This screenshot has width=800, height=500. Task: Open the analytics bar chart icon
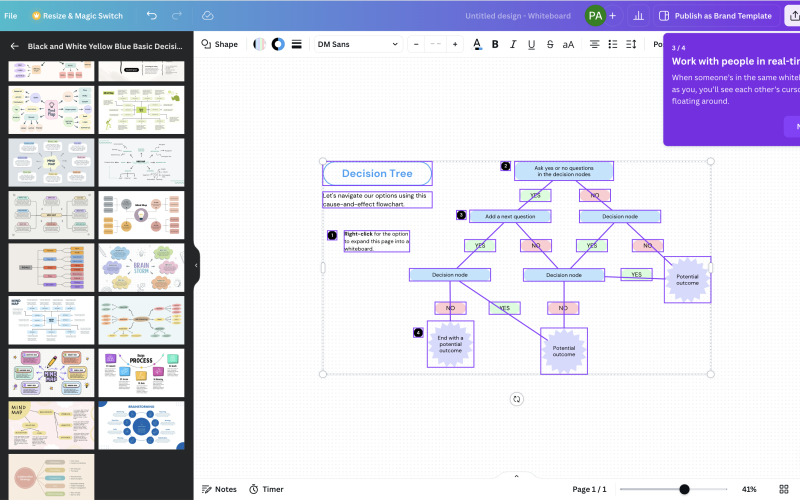point(638,16)
